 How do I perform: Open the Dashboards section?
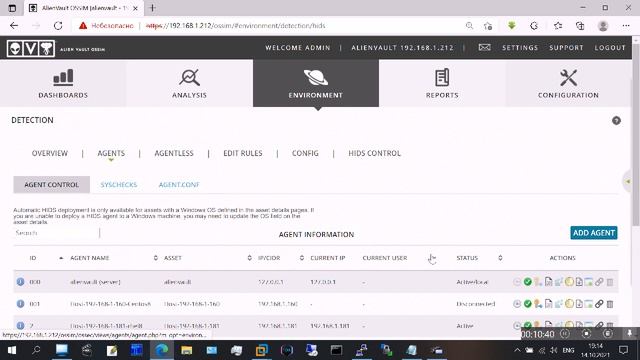63,83
